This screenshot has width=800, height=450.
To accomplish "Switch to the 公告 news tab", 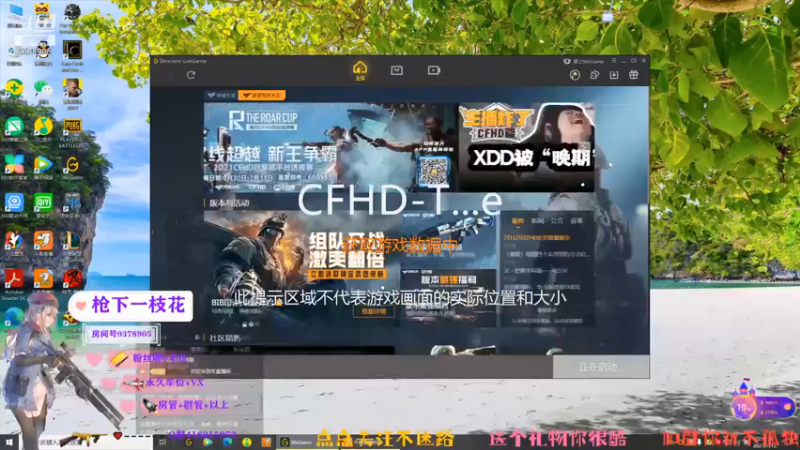I will [557, 221].
